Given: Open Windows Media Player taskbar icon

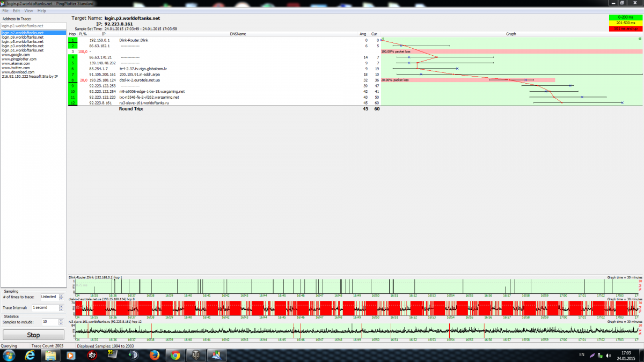Looking at the screenshot, I should pyautogui.click(x=70, y=355).
